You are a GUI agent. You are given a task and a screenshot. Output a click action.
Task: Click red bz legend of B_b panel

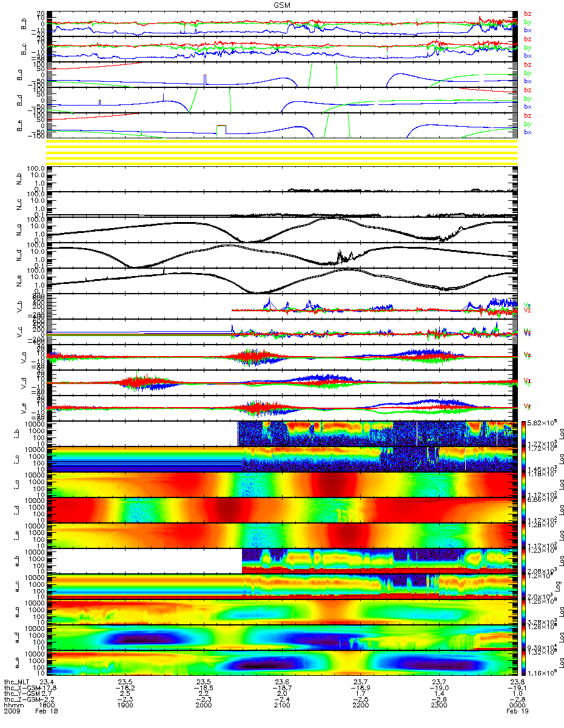click(527, 14)
